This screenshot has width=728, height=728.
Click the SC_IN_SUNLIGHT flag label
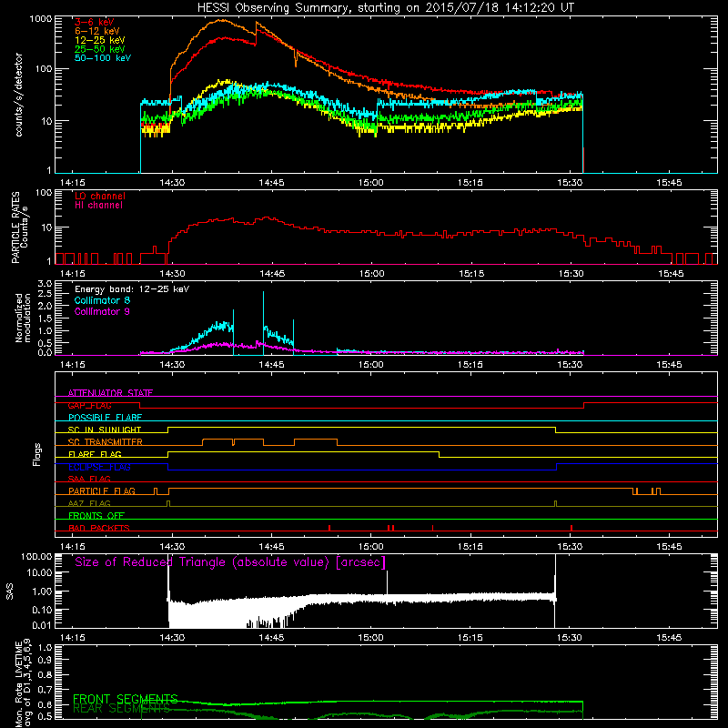(x=105, y=430)
